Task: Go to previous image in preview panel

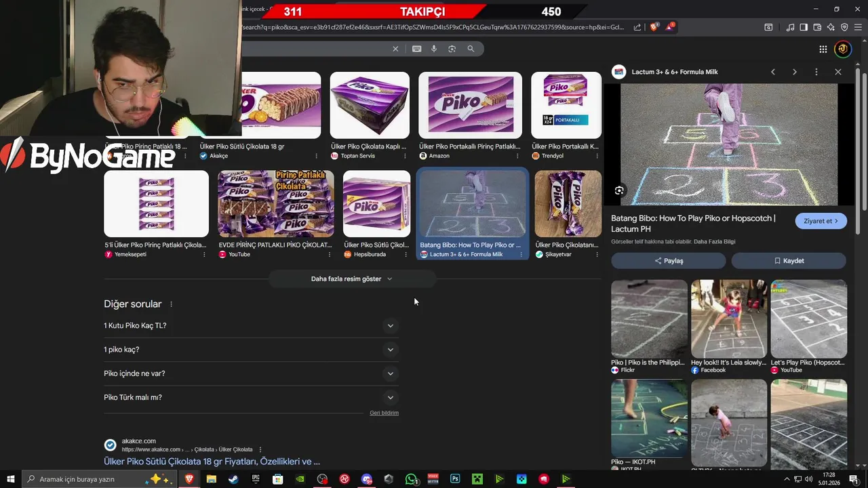Action: tap(772, 72)
